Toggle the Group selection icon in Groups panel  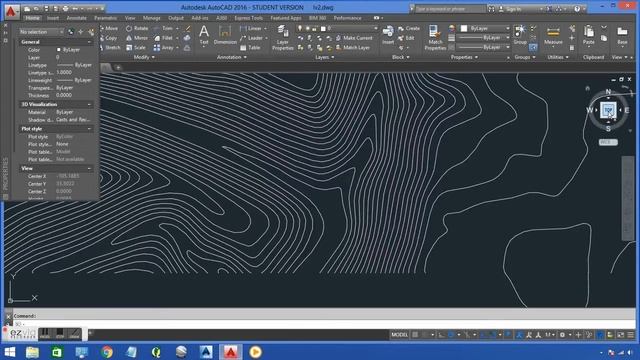coord(533,47)
